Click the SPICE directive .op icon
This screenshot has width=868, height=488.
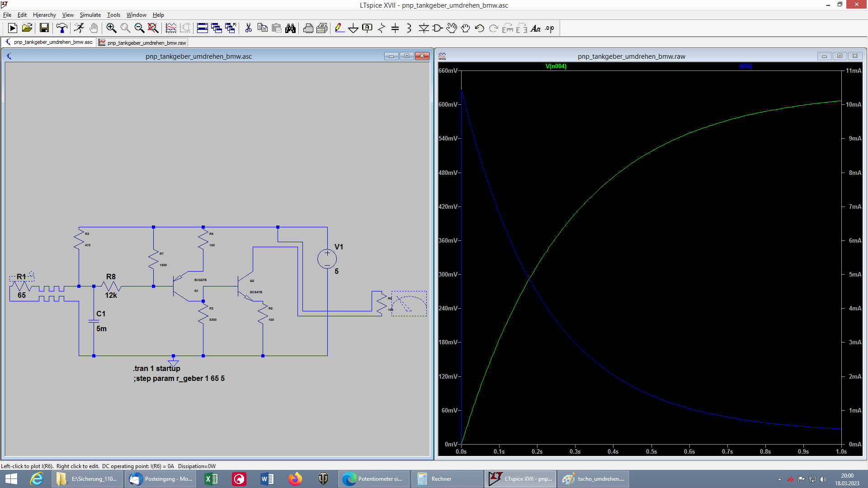[x=550, y=28]
